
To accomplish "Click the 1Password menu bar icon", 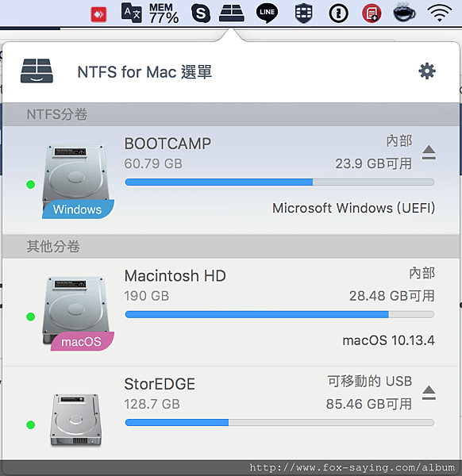I will (x=338, y=13).
